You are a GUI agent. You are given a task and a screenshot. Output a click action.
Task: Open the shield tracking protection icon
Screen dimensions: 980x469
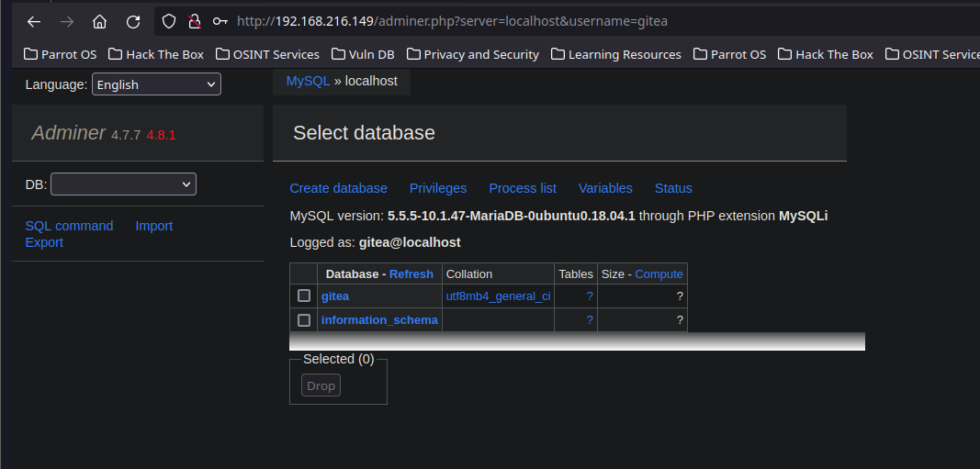coord(169,21)
